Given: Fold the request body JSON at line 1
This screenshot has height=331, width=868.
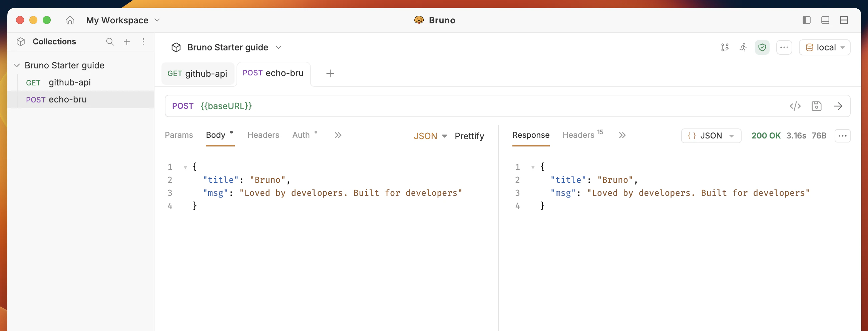Looking at the screenshot, I should click(x=185, y=168).
